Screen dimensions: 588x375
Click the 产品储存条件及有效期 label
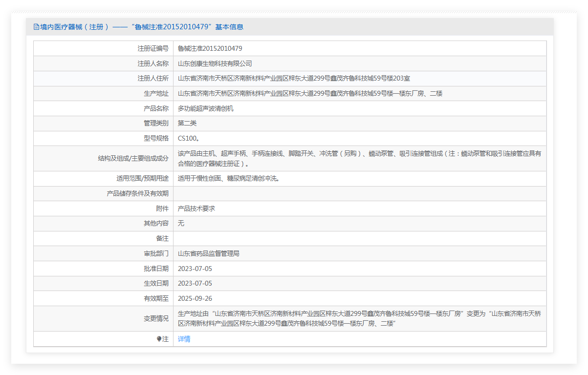[x=138, y=194]
